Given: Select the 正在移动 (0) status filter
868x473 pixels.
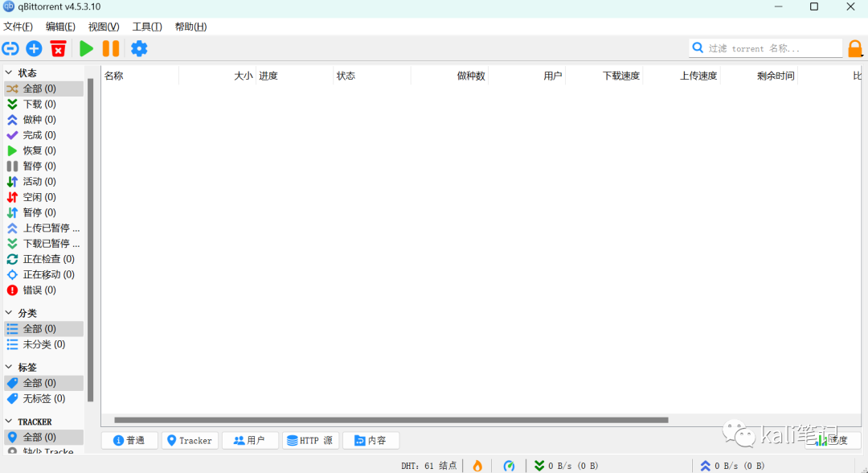Looking at the screenshot, I should pos(43,275).
